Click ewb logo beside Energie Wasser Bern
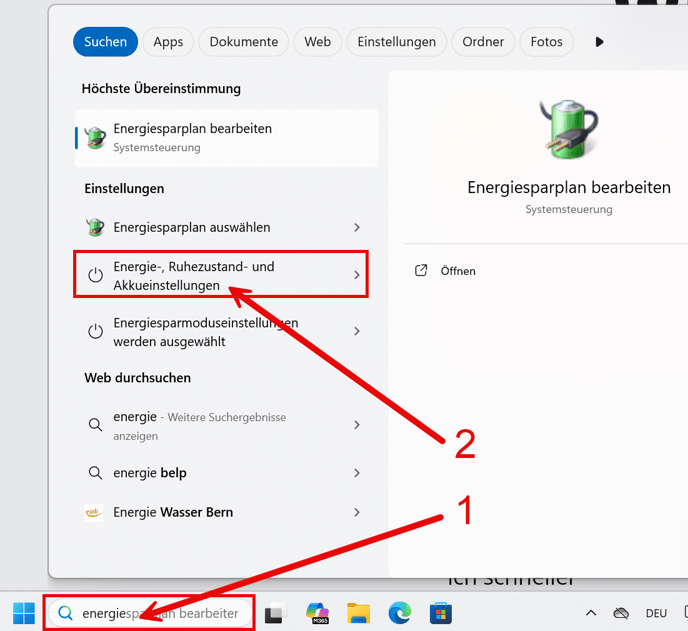The width and height of the screenshot is (688, 631). click(x=93, y=513)
